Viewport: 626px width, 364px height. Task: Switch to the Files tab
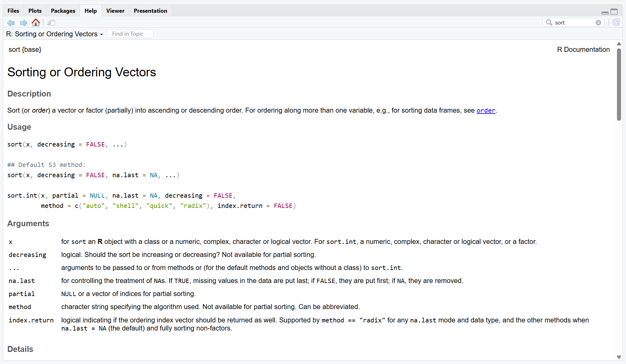(x=13, y=11)
